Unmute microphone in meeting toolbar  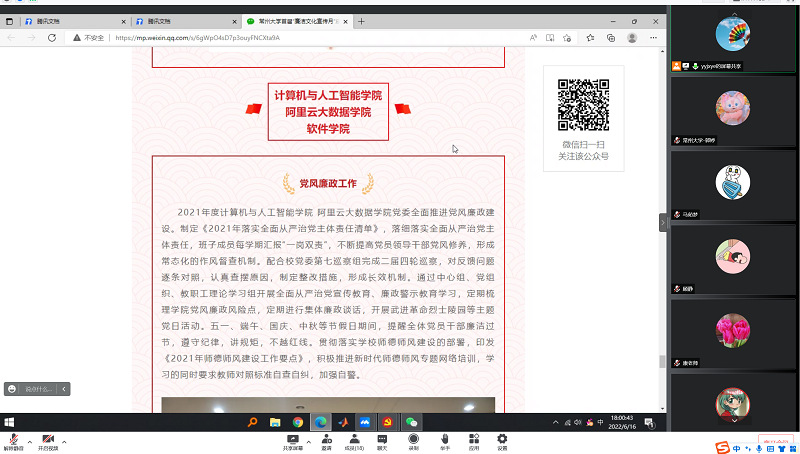[x=12, y=442]
